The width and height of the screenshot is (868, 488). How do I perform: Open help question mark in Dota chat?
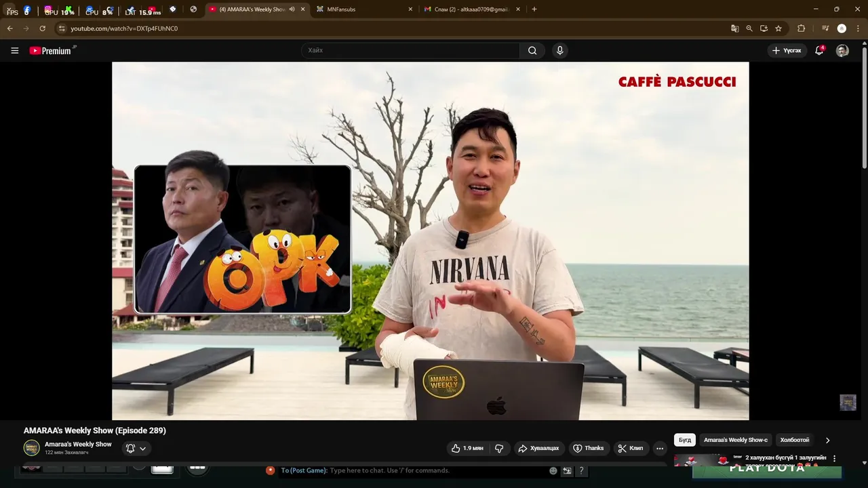581,470
